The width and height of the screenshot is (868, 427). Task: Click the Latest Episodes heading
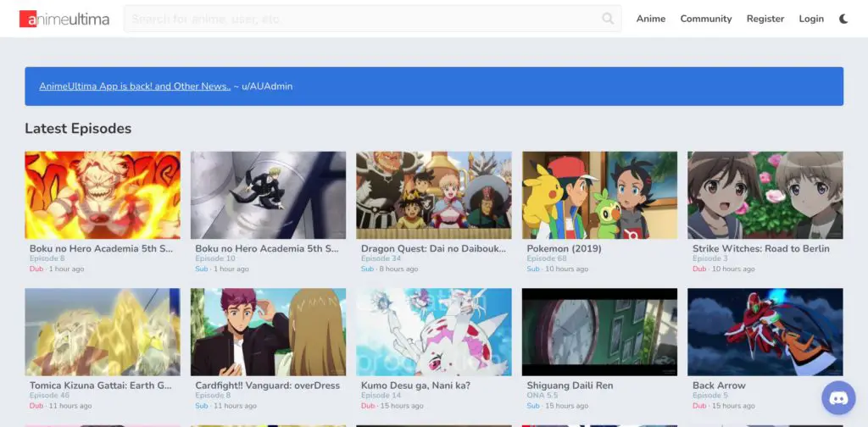tap(78, 128)
